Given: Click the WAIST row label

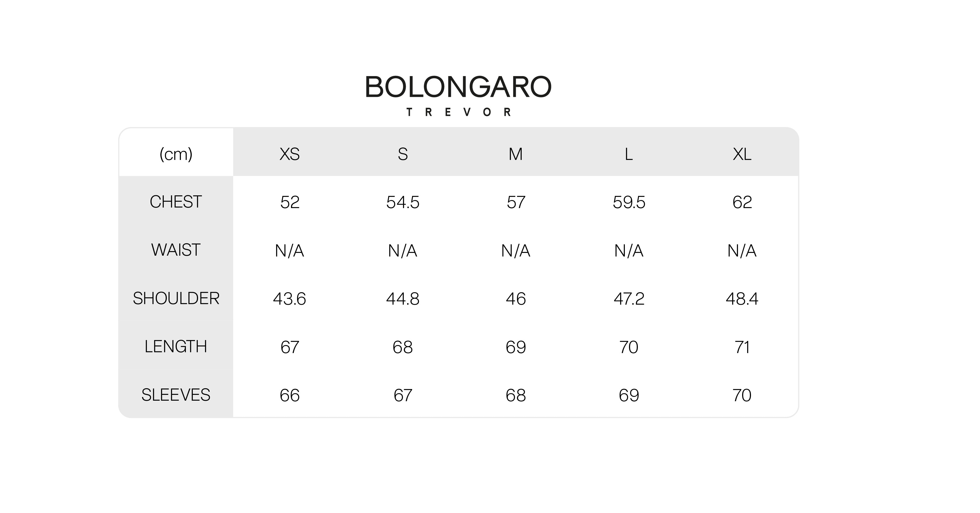Looking at the screenshot, I should 176,250.
